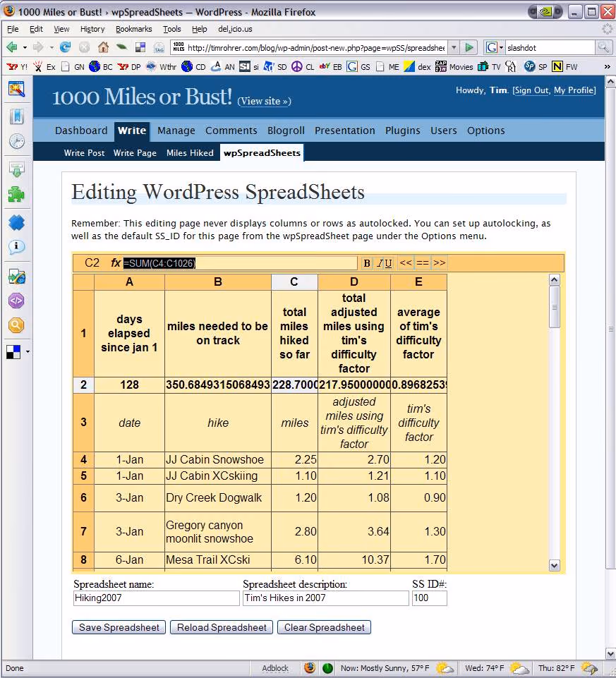Open the Back button history dropdown
Viewport: 616px width, 678px height.
tap(25, 47)
